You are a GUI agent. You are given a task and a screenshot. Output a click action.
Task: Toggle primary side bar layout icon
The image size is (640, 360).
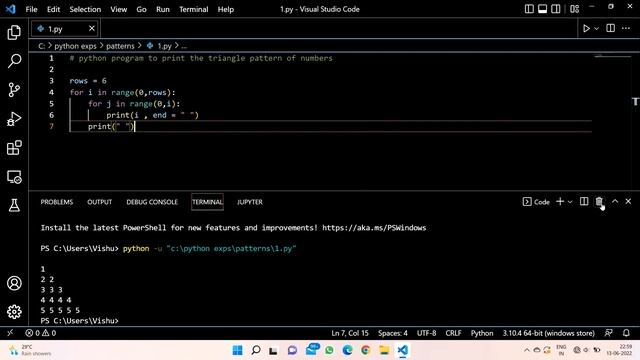click(529, 9)
